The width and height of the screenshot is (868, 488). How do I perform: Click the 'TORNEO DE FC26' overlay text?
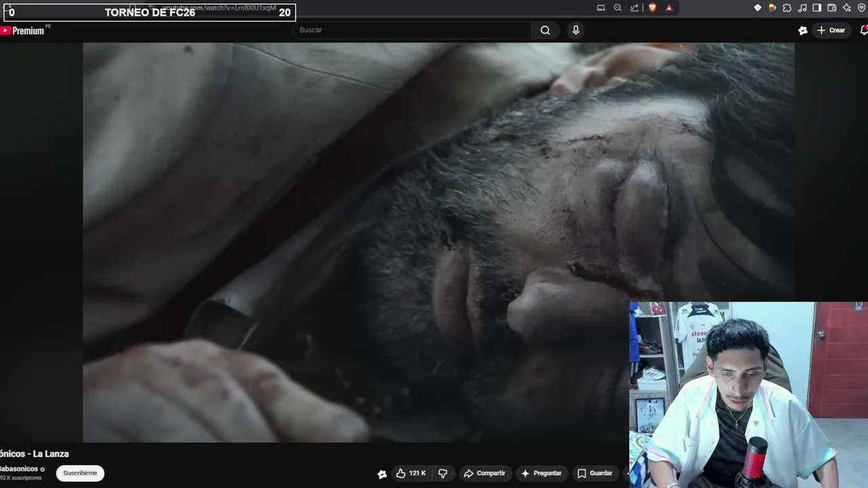[x=150, y=12]
